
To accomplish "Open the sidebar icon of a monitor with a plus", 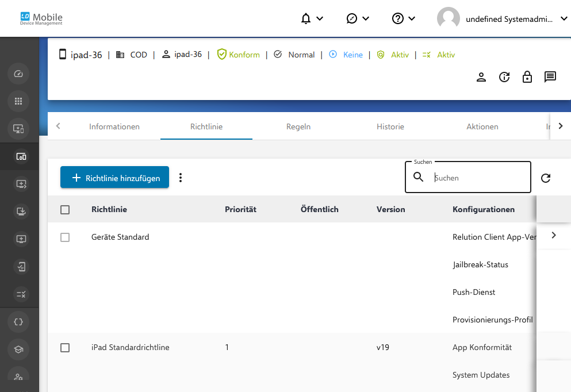I will tap(21, 239).
